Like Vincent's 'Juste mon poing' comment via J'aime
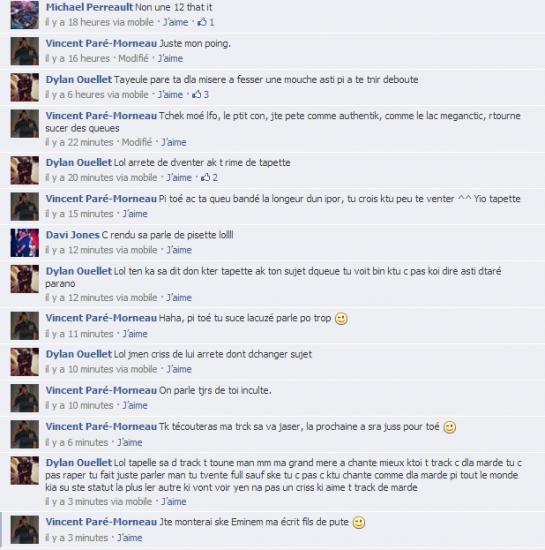Viewport: 545px width, 550px height. pyautogui.click(x=170, y=58)
